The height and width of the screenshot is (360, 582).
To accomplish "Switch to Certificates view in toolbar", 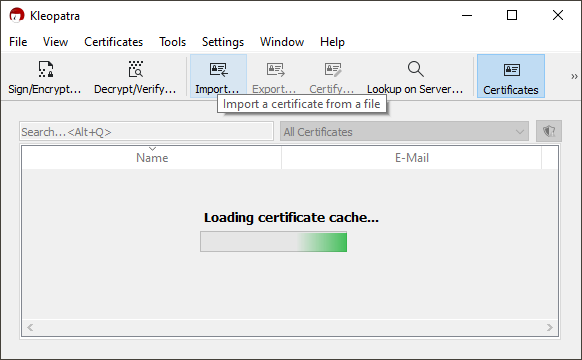I will pyautogui.click(x=511, y=76).
